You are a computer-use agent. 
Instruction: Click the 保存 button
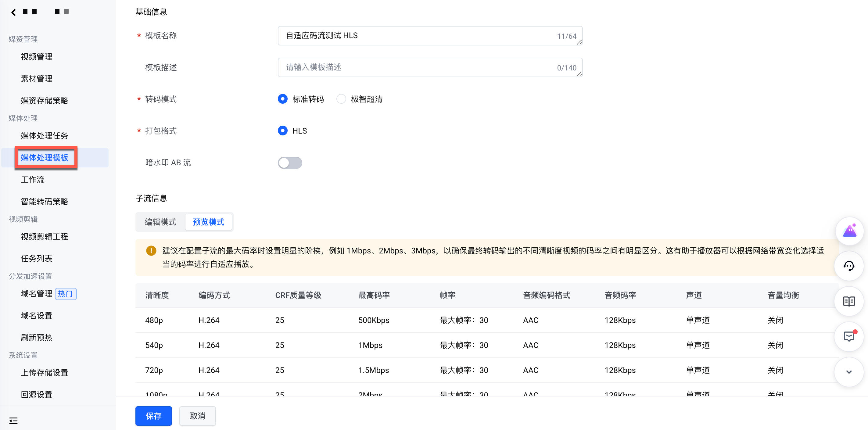click(154, 416)
